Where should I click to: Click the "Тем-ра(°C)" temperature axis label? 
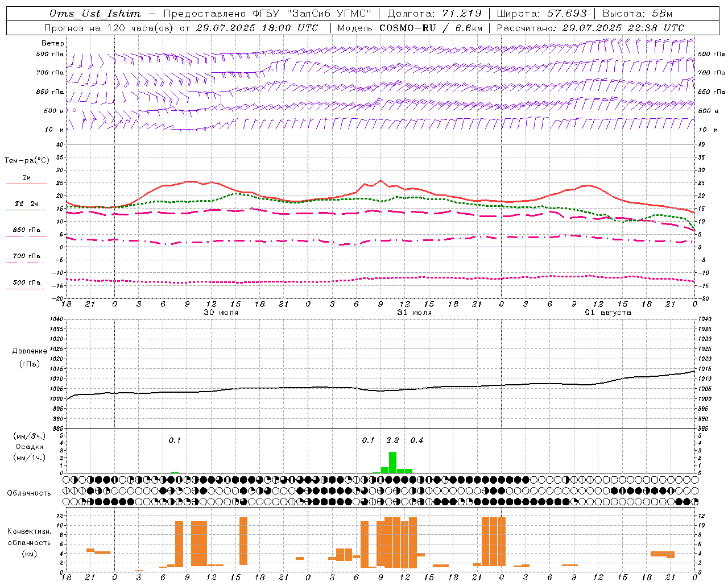[x=27, y=161]
